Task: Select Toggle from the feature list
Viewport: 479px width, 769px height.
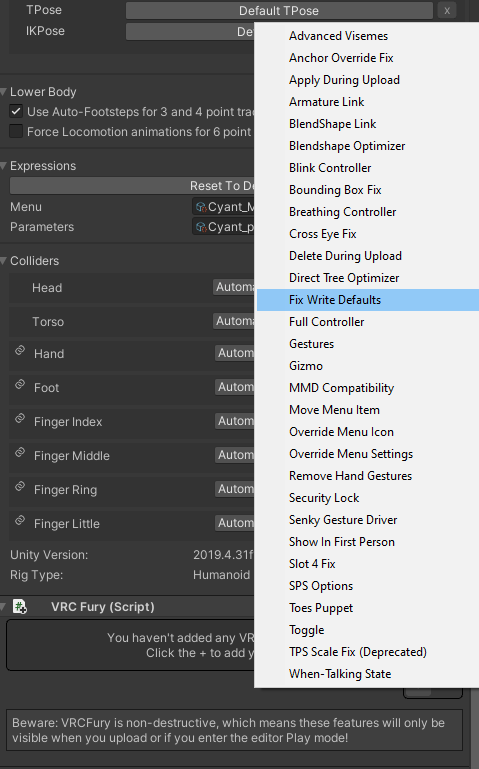Action: [368, 630]
